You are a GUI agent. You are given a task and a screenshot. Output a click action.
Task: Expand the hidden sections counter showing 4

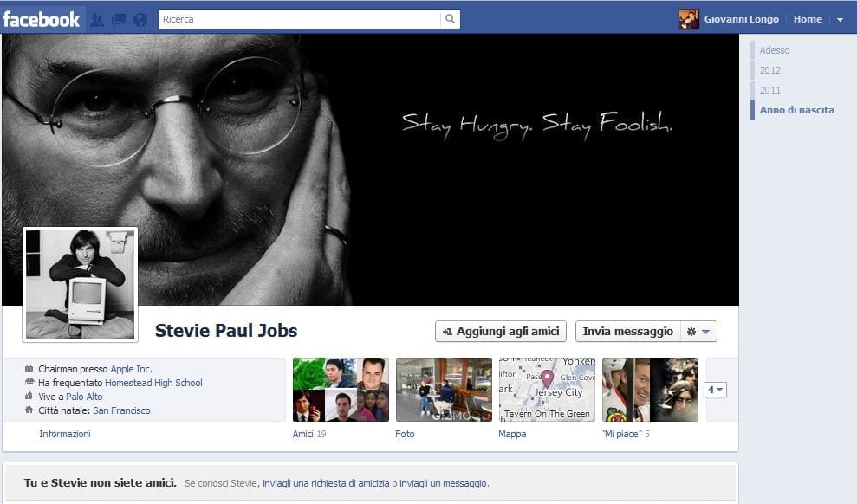pos(715,390)
